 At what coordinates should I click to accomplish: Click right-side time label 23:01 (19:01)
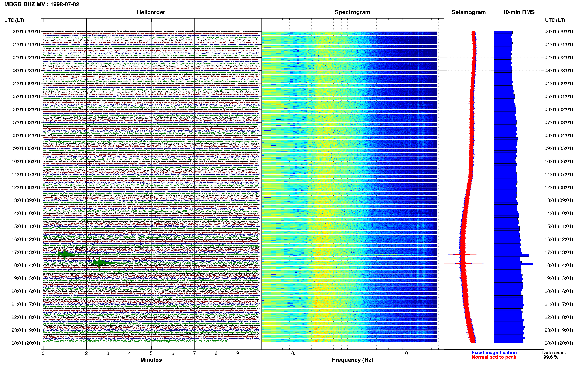tap(559, 330)
